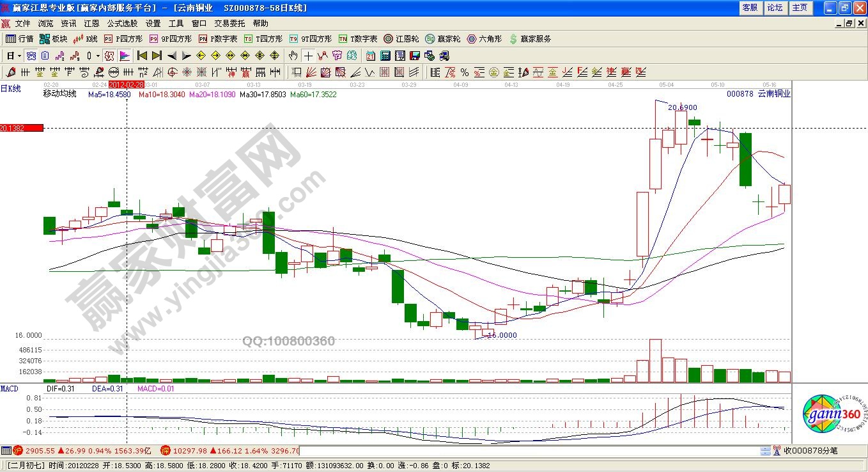Toggle the flag-shaped chart overlay button
Screen dimensions: 868x472
[x=125, y=56]
